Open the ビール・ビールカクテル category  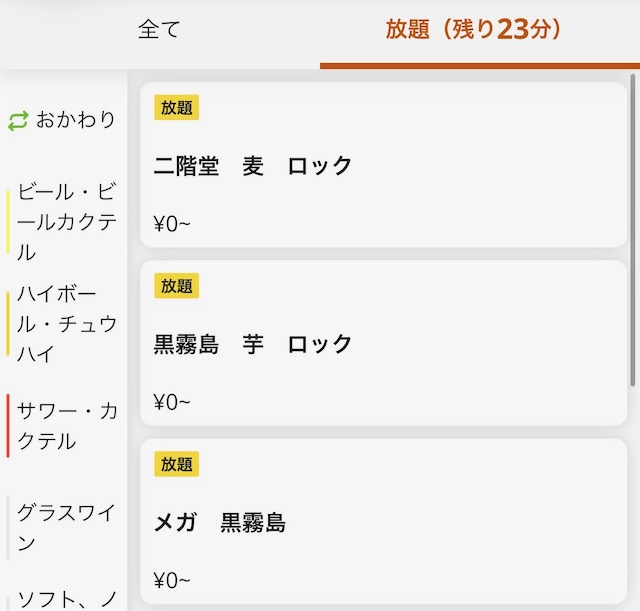(66, 221)
